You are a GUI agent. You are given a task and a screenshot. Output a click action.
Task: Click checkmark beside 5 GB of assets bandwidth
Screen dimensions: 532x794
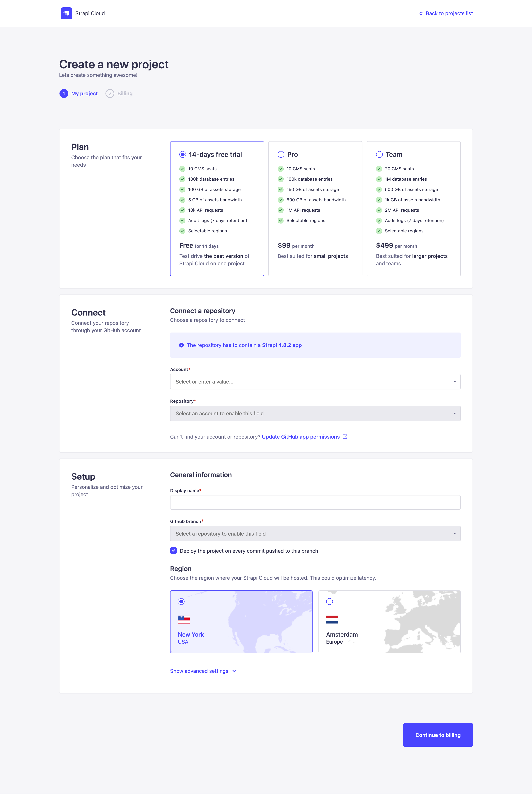[x=182, y=200]
